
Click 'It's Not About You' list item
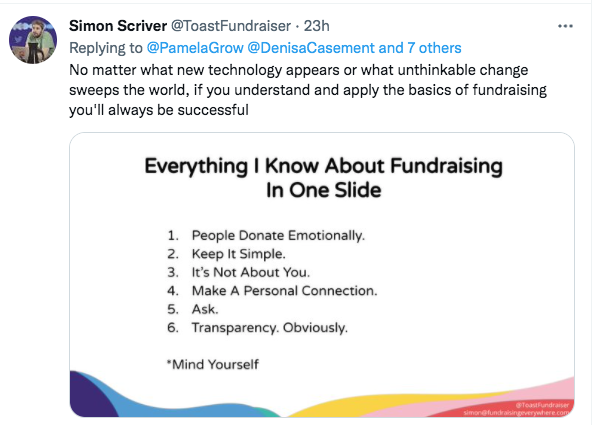[251, 272]
